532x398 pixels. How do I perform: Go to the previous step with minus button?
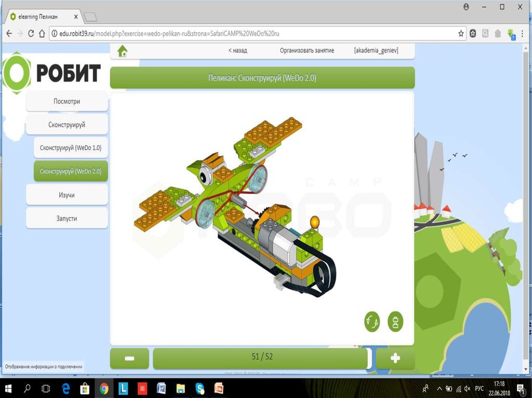(x=129, y=358)
